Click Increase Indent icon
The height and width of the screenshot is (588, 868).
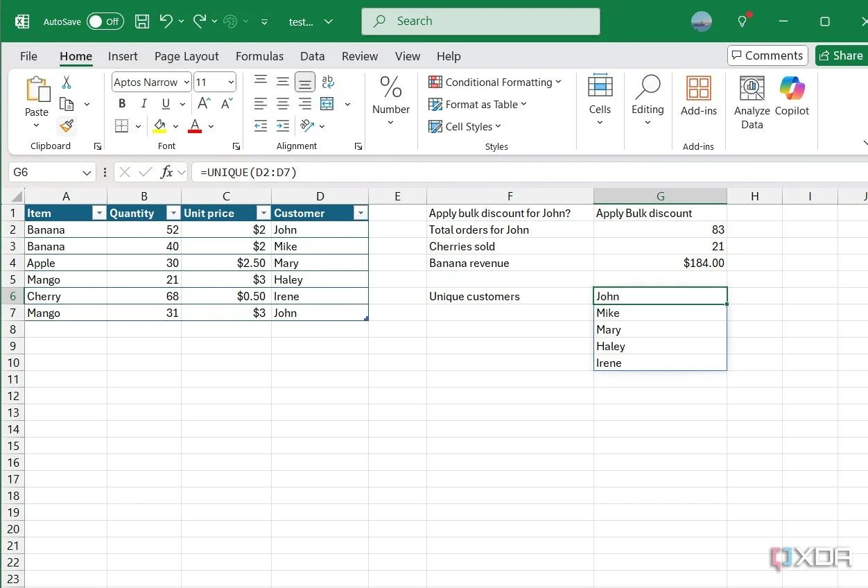coord(283,126)
